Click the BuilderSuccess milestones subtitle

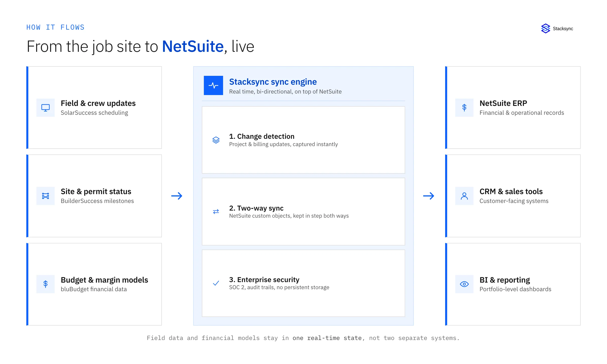[97, 201]
